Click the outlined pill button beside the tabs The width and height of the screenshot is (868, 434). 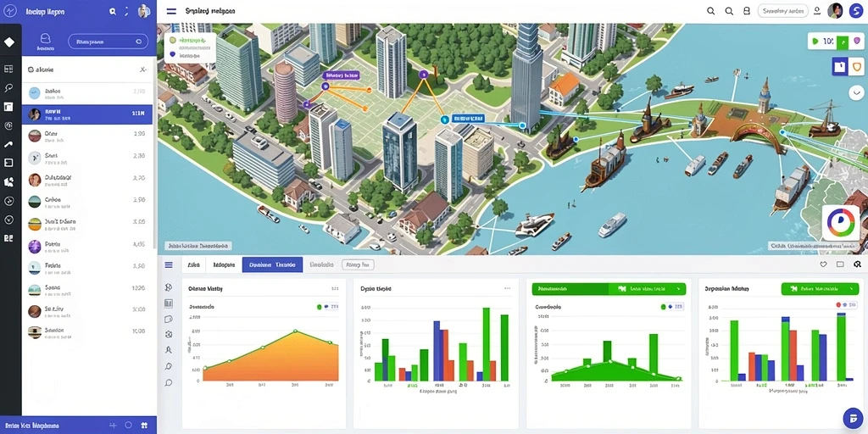point(358,264)
